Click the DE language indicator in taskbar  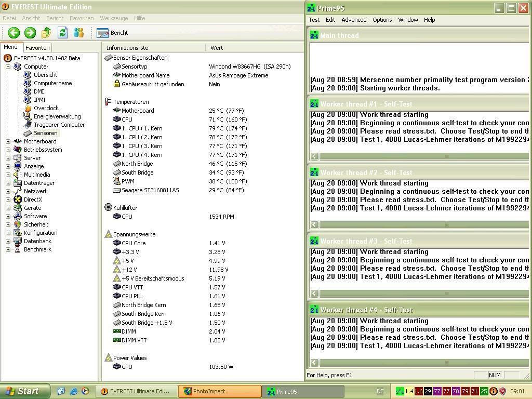tap(380, 392)
